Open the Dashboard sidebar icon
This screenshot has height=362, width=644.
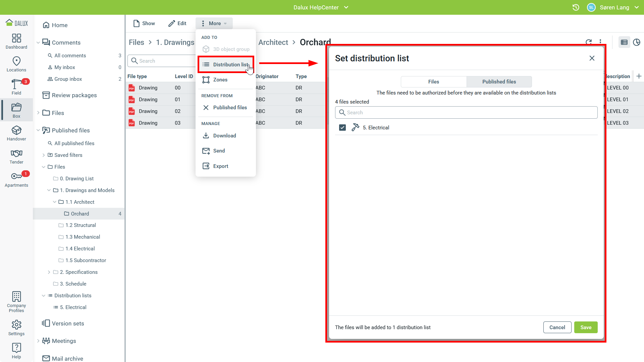tap(16, 41)
